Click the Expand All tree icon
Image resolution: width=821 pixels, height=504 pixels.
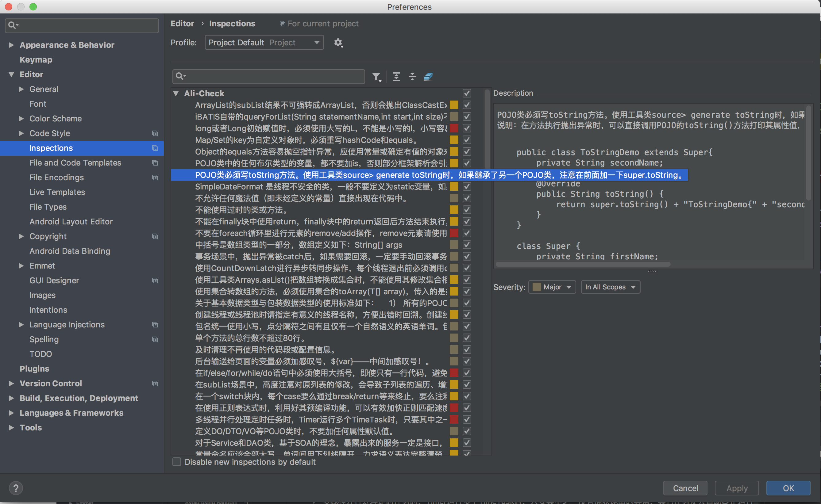point(396,77)
